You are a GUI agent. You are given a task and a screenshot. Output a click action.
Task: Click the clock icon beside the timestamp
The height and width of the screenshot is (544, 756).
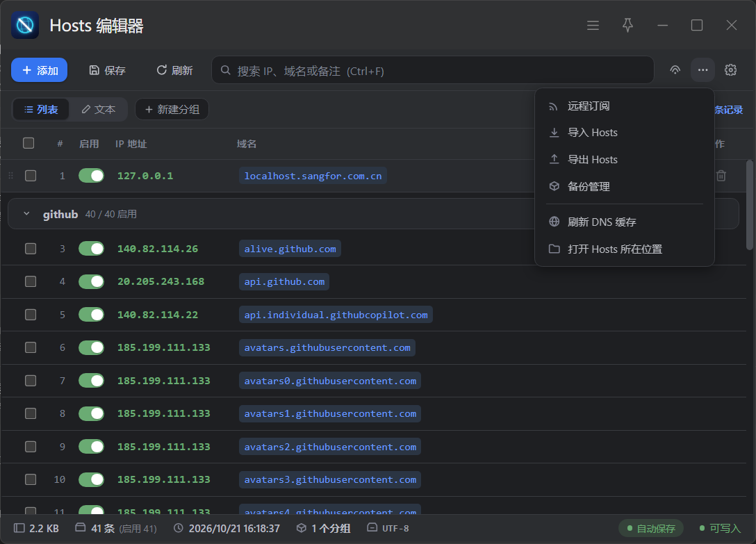pyautogui.click(x=179, y=528)
